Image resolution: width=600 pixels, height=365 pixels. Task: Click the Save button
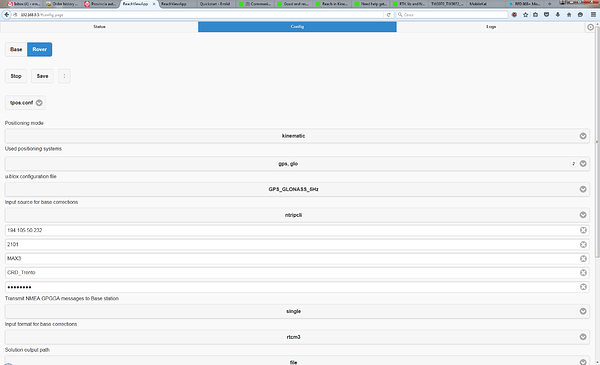[x=42, y=76]
